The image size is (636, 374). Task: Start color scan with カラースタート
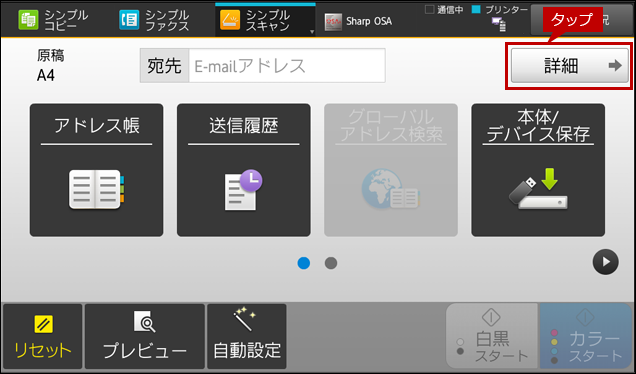click(x=586, y=336)
